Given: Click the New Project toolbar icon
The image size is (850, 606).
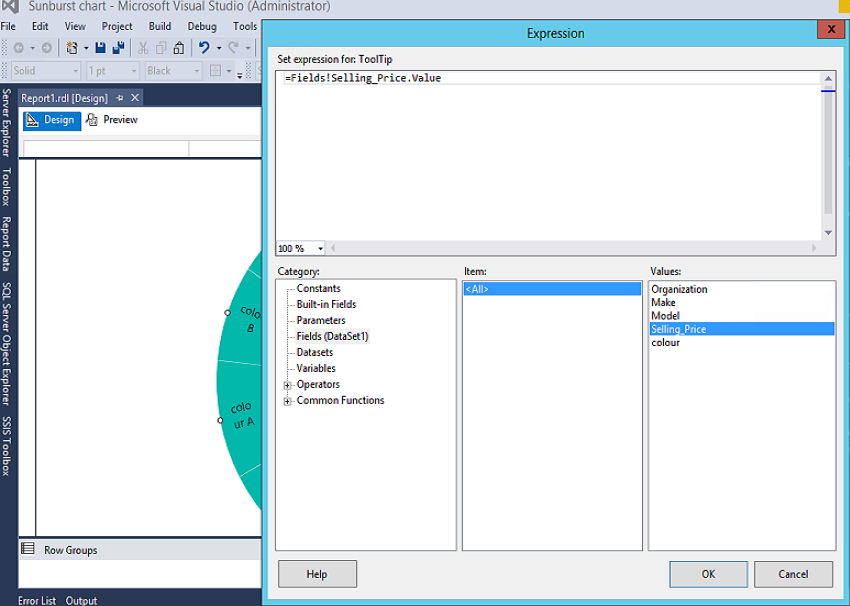Looking at the screenshot, I should [x=72, y=48].
